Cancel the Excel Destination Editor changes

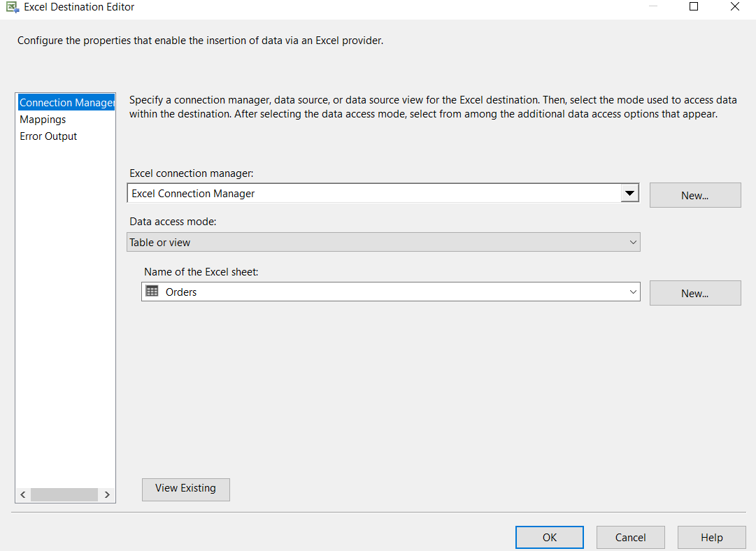(630, 537)
